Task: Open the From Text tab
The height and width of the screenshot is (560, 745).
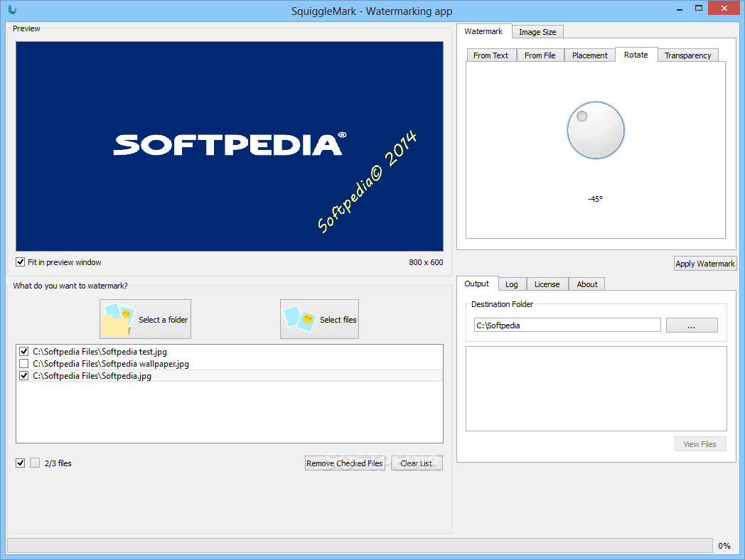Action: pyautogui.click(x=491, y=55)
